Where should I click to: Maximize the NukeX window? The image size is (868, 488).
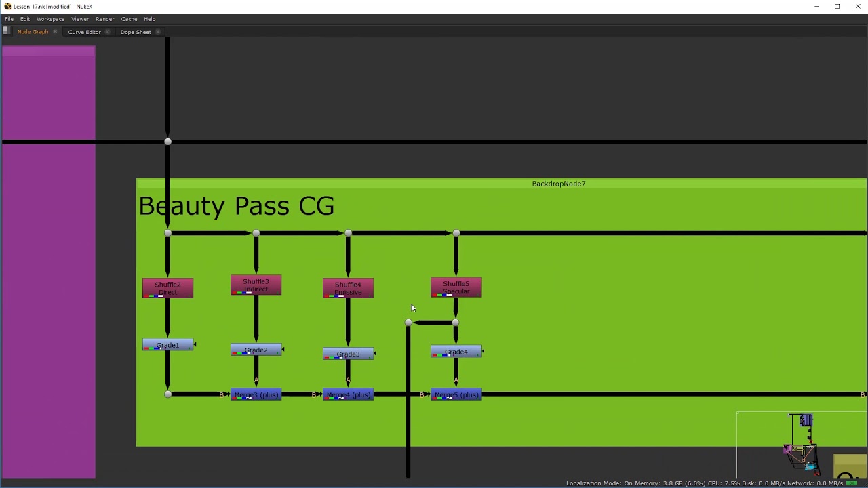[x=837, y=7]
